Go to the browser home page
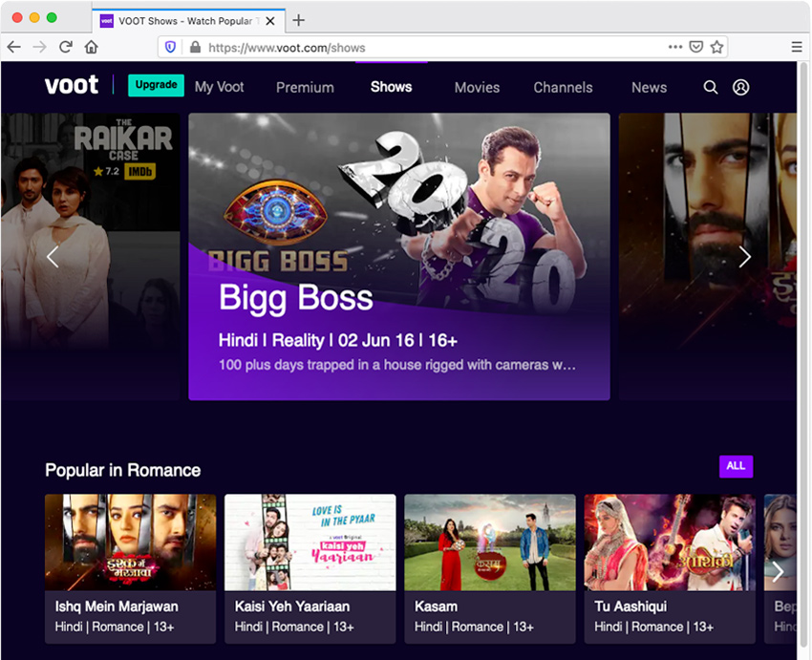Viewport: 812px width, 660px height. pos(91,47)
